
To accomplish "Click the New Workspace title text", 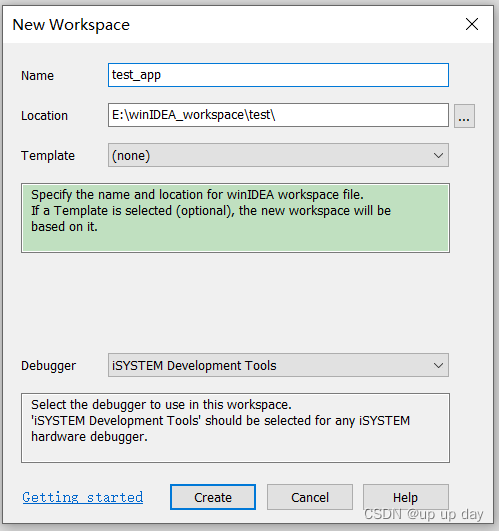I will tap(71, 25).
